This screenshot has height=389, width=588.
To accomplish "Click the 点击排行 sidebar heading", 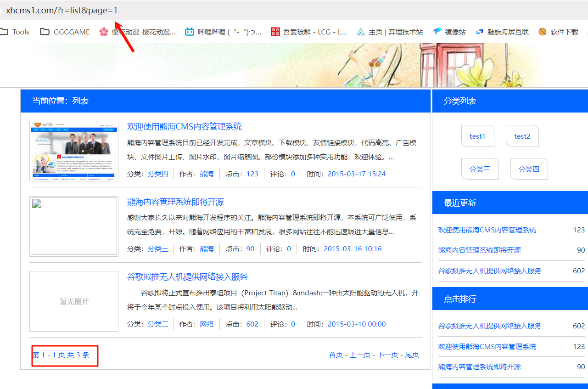I will 460,299.
